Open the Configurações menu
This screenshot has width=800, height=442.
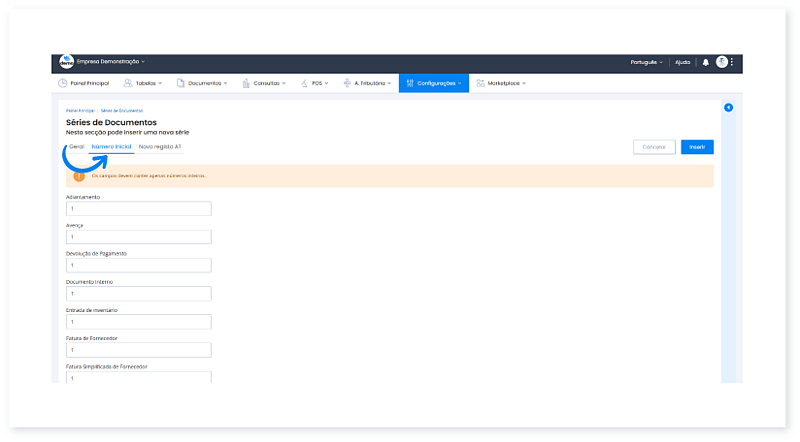(x=434, y=83)
